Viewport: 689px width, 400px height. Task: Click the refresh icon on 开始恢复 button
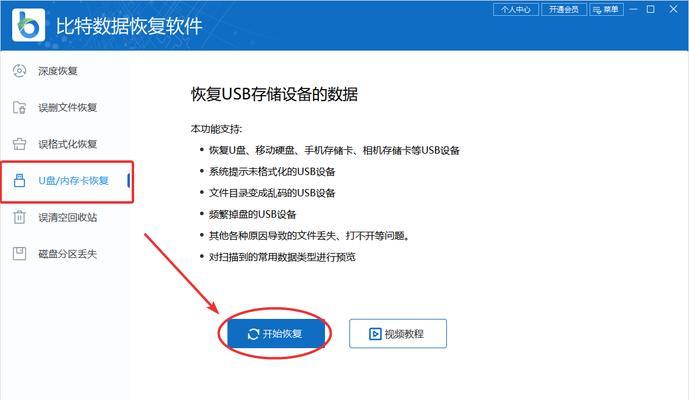pyautogui.click(x=253, y=334)
